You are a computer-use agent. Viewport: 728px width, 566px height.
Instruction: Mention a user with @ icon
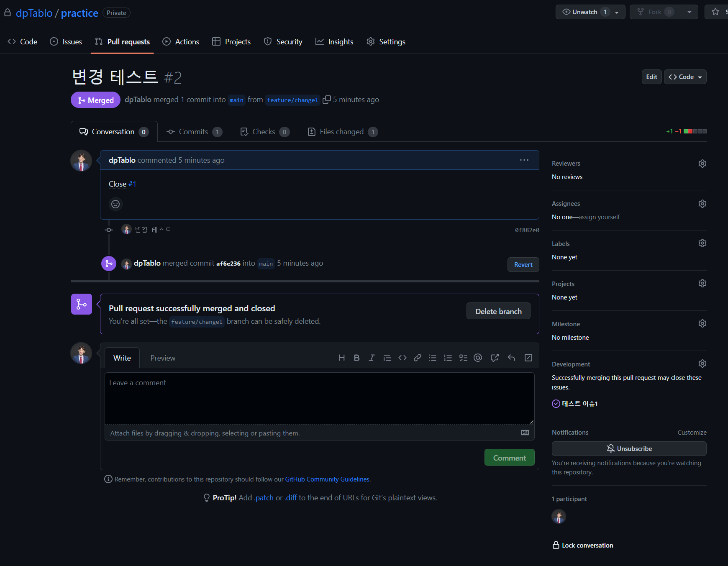[478, 358]
